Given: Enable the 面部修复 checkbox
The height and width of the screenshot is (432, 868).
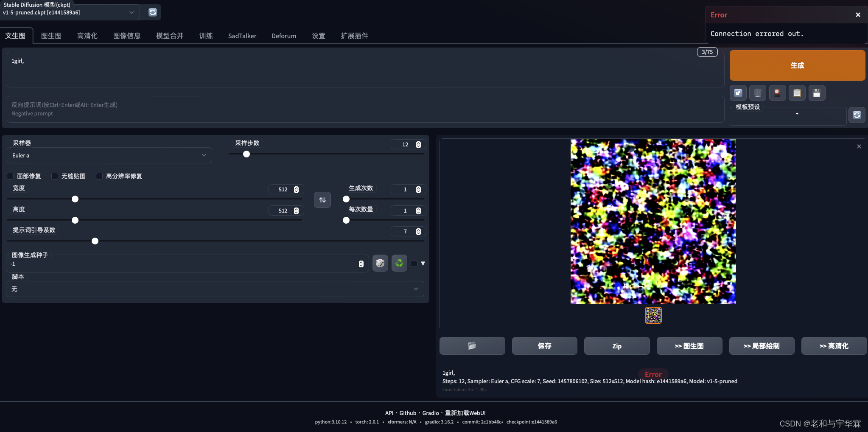Looking at the screenshot, I should click(x=10, y=176).
